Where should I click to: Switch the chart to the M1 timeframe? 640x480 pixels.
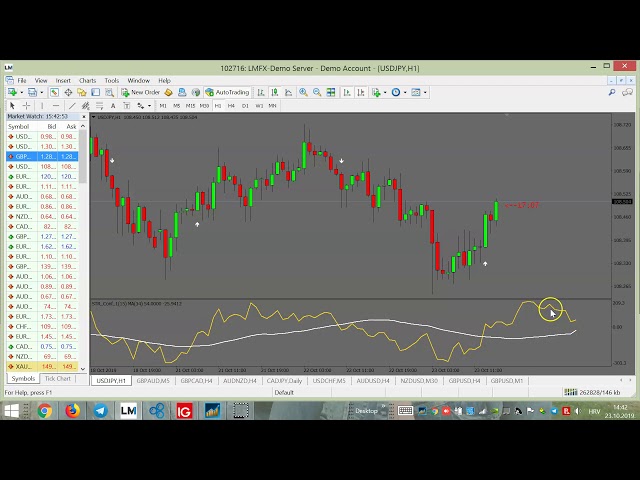click(x=164, y=105)
